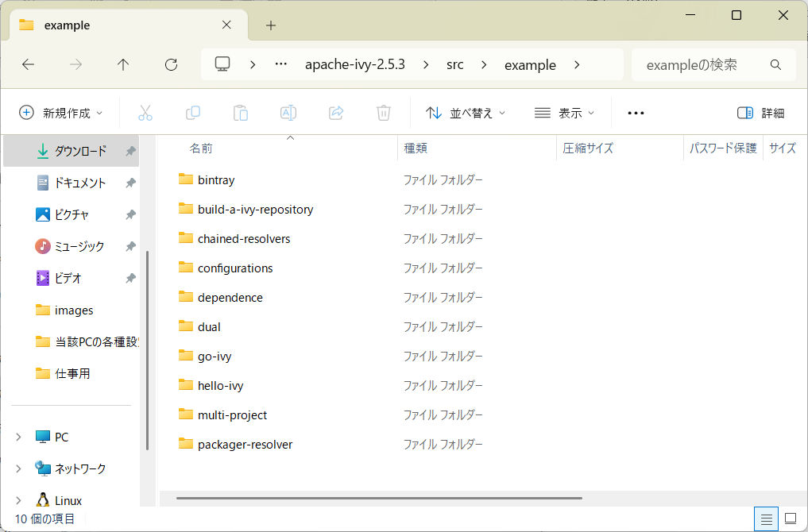Screen dimensions: 808x532
Task: Click the paste clipboard icon
Action: tap(241, 113)
